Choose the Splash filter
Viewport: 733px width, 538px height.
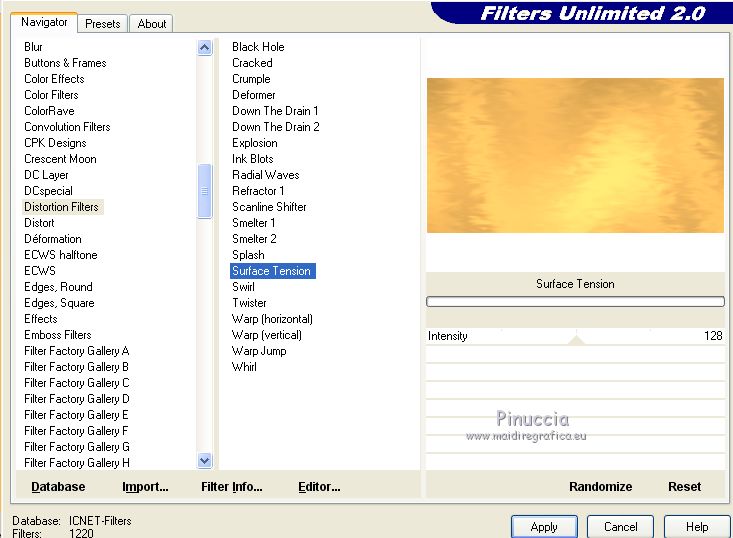click(x=248, y=255)
